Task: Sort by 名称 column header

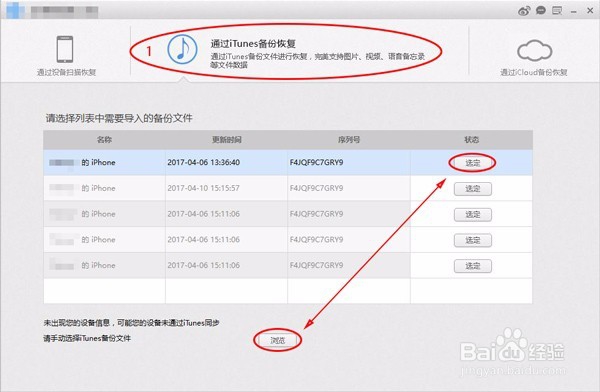Action: click(104, 140)
